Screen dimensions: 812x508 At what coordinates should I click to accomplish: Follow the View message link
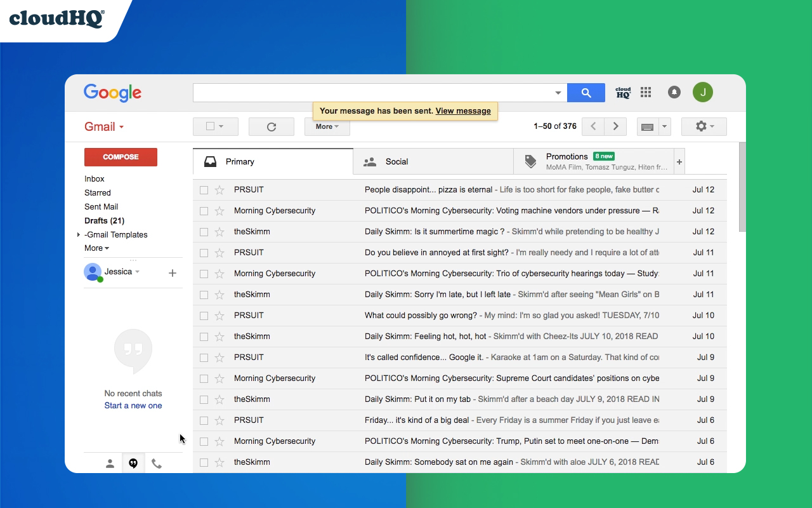coord(463,110)
